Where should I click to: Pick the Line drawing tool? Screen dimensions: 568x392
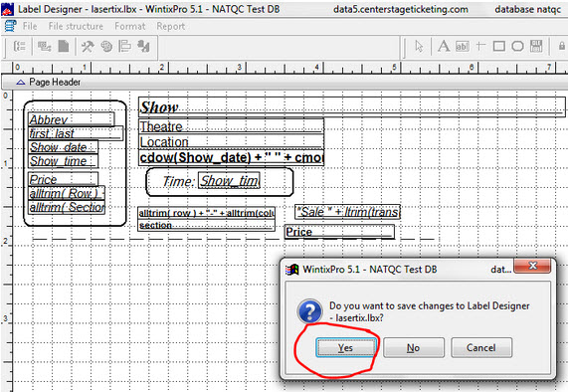point(480,46)
